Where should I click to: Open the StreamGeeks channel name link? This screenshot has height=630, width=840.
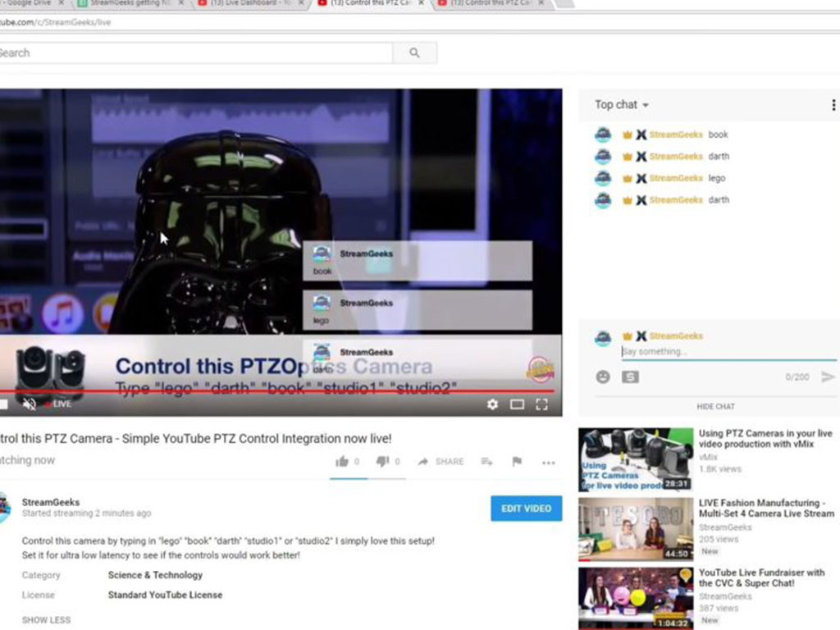[51, 502]
